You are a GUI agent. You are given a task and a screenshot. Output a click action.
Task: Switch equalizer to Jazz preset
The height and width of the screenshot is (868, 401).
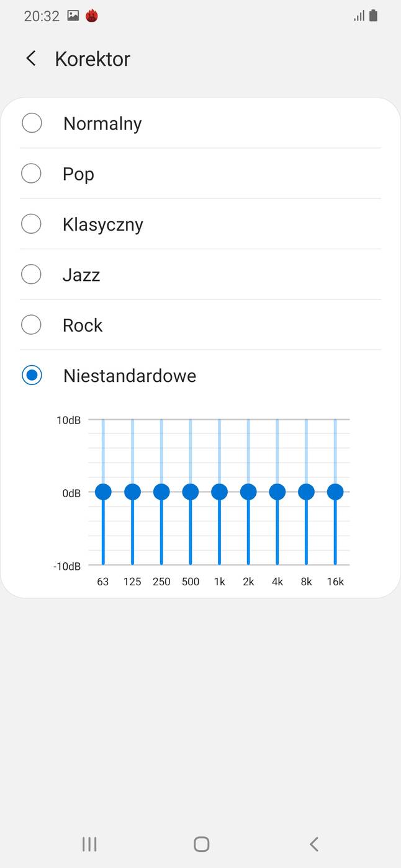click(x=32, y=274)
